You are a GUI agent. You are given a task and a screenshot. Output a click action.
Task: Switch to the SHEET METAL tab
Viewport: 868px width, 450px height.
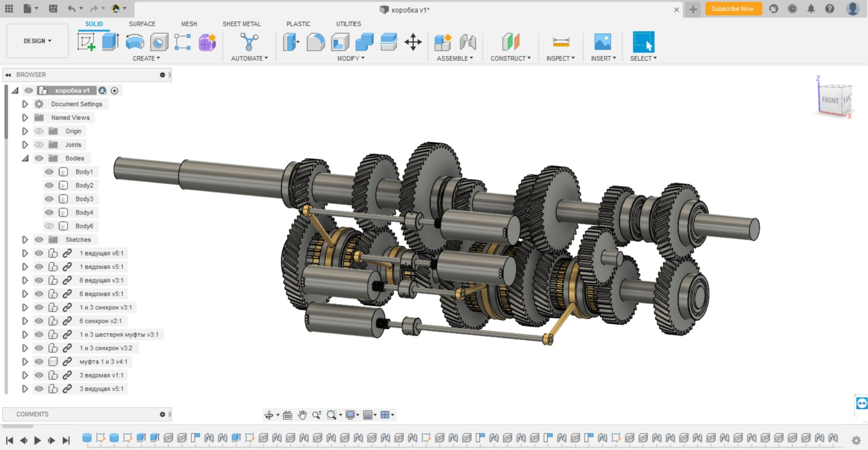click(x=242, y=24)
